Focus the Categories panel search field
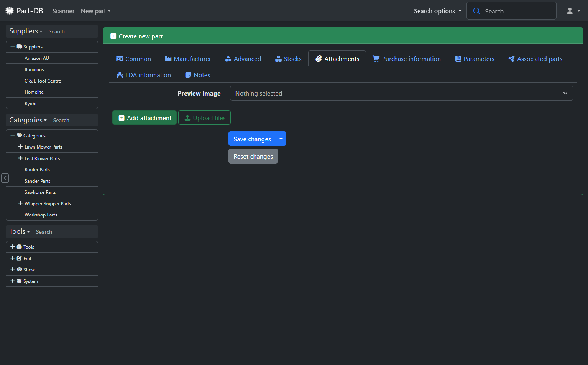588x365 pixels. tap(74, 120)
